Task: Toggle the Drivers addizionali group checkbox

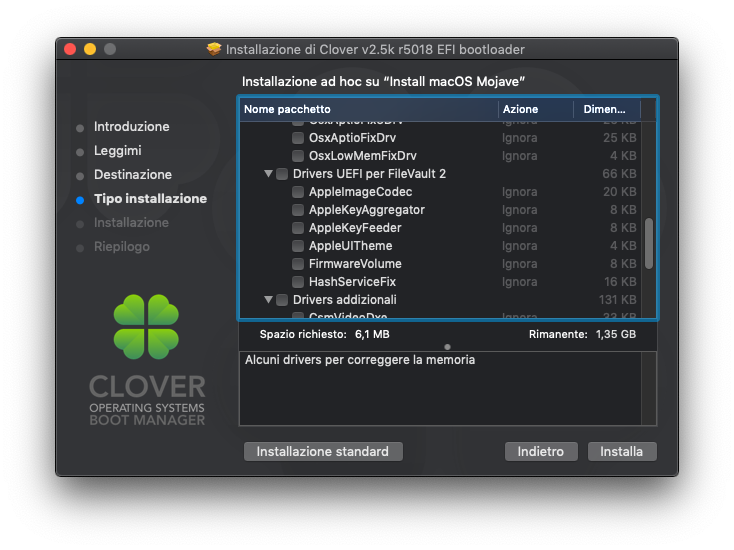Action: click(282, 300)
